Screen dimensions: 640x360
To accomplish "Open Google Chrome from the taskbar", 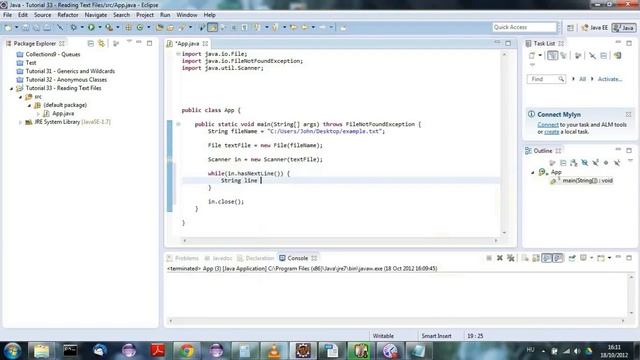I will pyautogui.click(x=187, y=351).
